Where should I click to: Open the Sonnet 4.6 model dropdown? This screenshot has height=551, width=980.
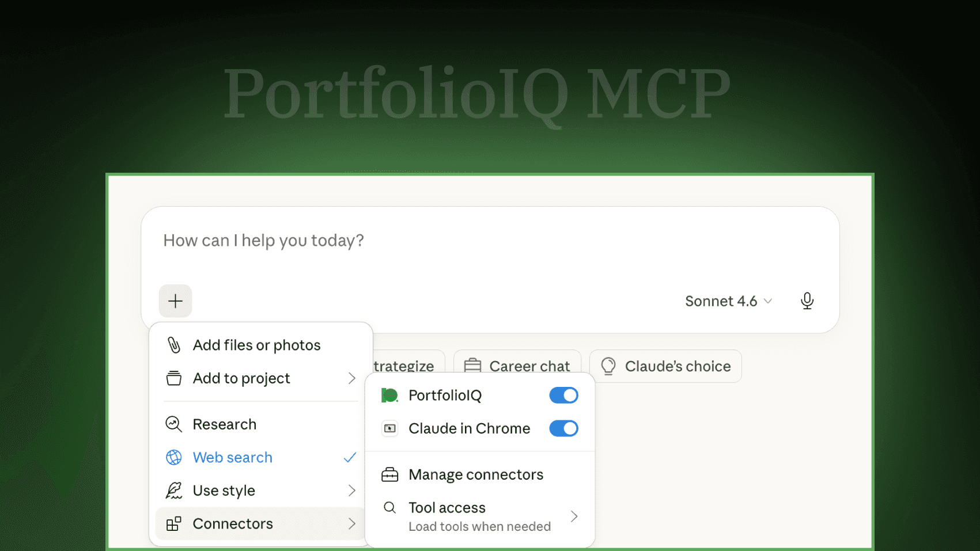pyautogui.click(x=728, y=301)
